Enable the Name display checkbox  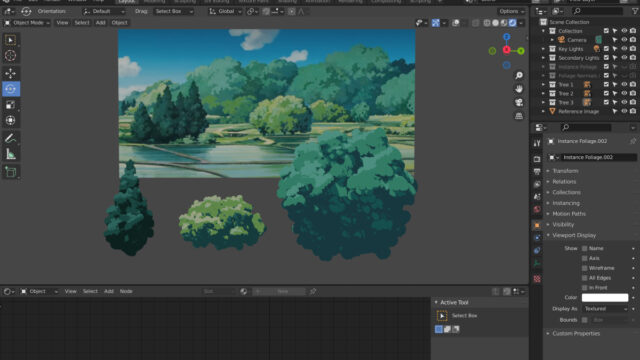click(x=584, y=248)
